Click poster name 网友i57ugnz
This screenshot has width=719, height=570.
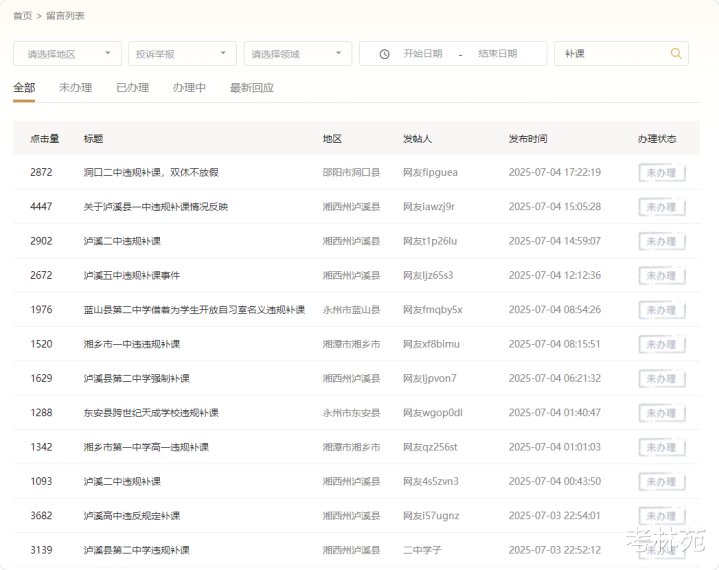[x=431, y=516]
